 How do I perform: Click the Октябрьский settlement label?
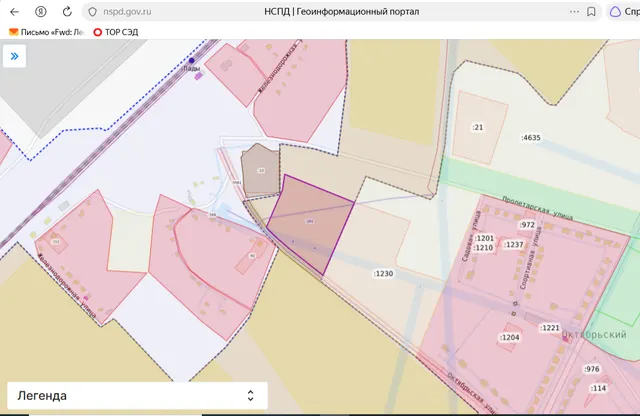(594, 335)
